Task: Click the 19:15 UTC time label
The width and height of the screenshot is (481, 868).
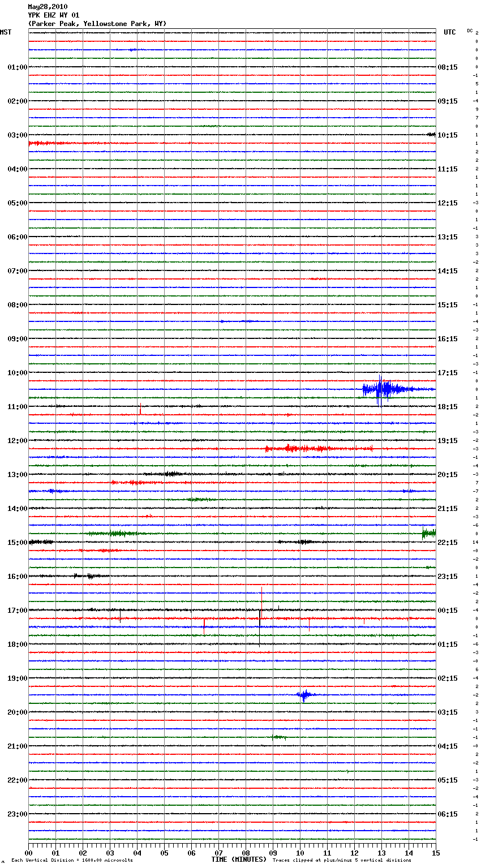Action: coord(448,441)
